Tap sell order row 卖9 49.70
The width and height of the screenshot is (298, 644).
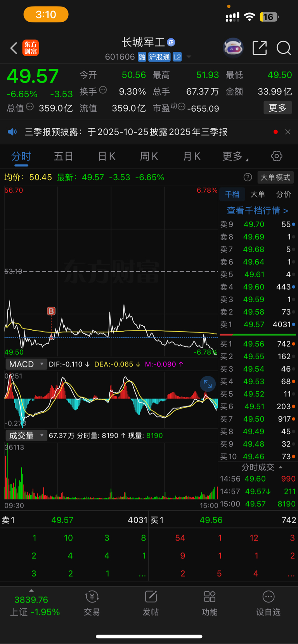coord(258,224)
